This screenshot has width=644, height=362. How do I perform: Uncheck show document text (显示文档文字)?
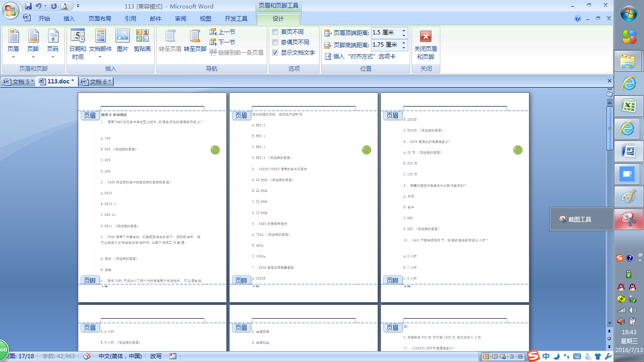click(275, 53)
